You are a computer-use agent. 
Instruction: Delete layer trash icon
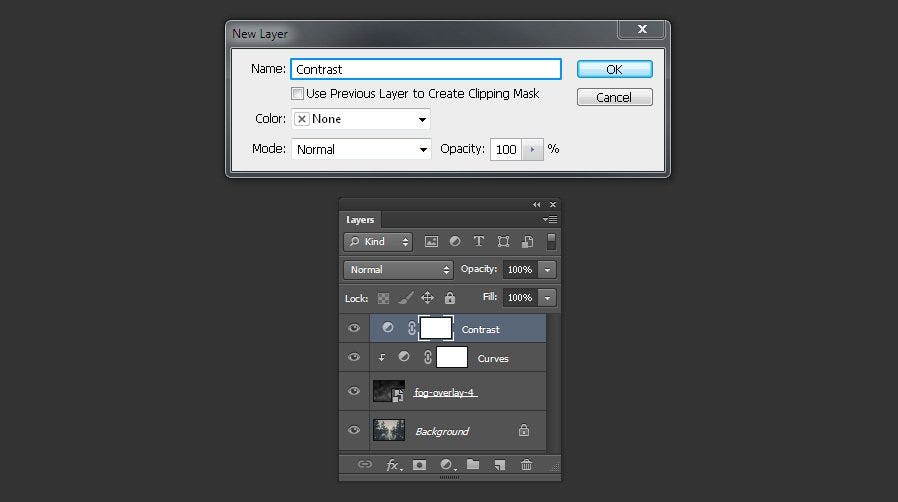pos(526,464)
